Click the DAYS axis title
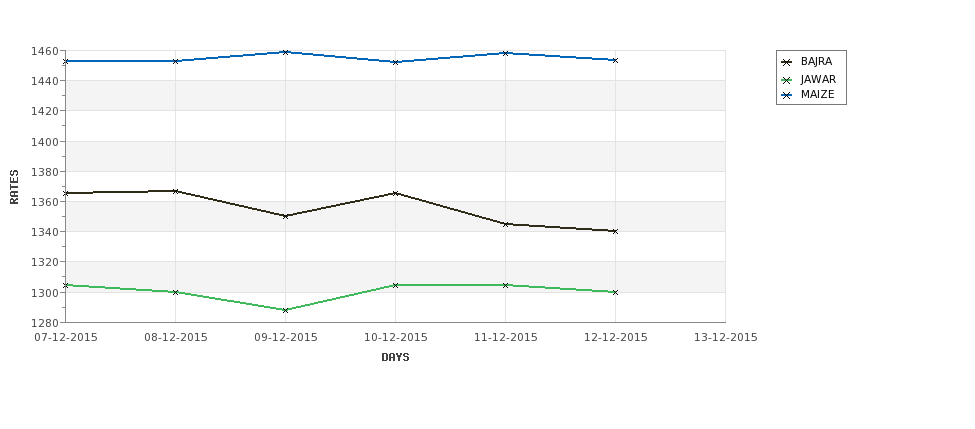Viewport: 975px width, 429px height. pyautogui.click(x=395, y=357)
